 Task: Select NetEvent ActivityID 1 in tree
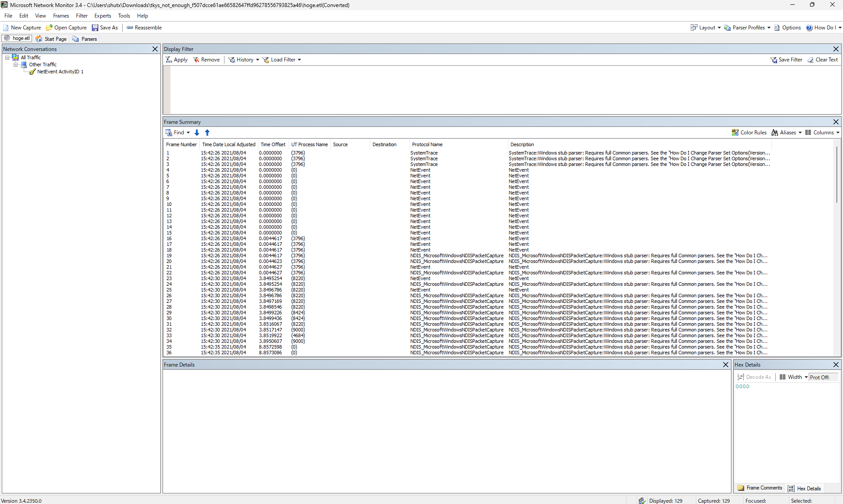(x=60, y=72)
